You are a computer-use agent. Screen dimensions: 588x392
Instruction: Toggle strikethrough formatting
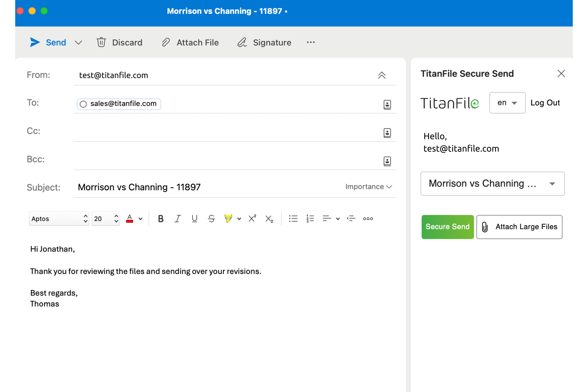click(x=212, y=219)
